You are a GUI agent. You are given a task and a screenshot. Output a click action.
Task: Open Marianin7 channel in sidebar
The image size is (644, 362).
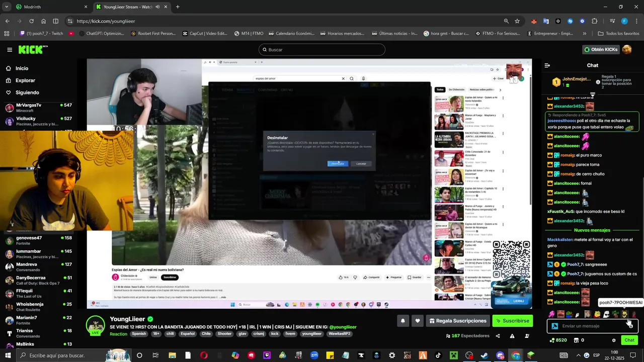point(38,320)
